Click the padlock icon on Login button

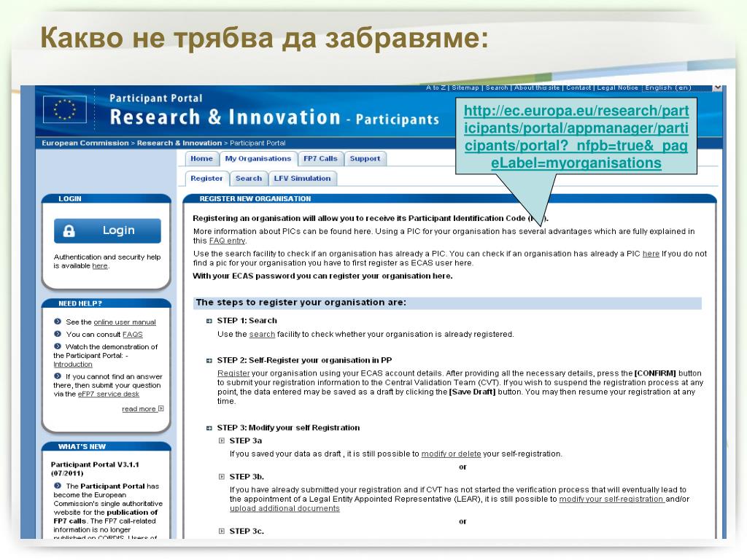pos(69,231)
